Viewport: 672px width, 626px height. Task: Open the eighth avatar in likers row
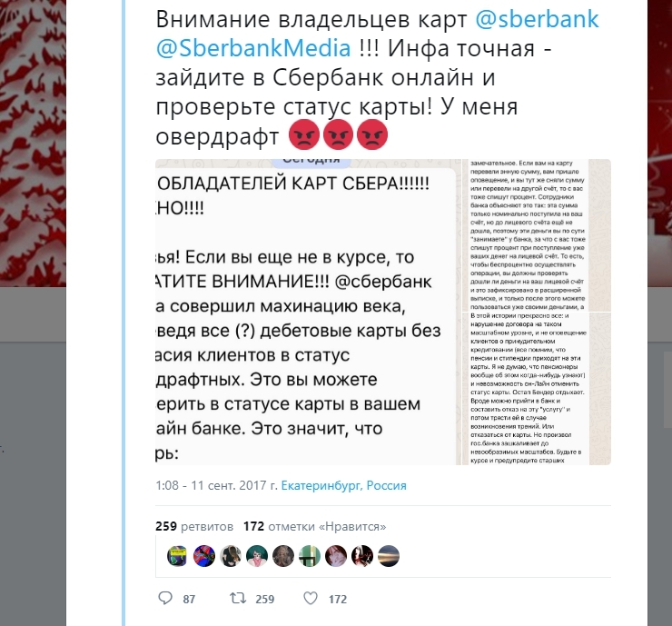pyautogui.click(x=362, y=556)
